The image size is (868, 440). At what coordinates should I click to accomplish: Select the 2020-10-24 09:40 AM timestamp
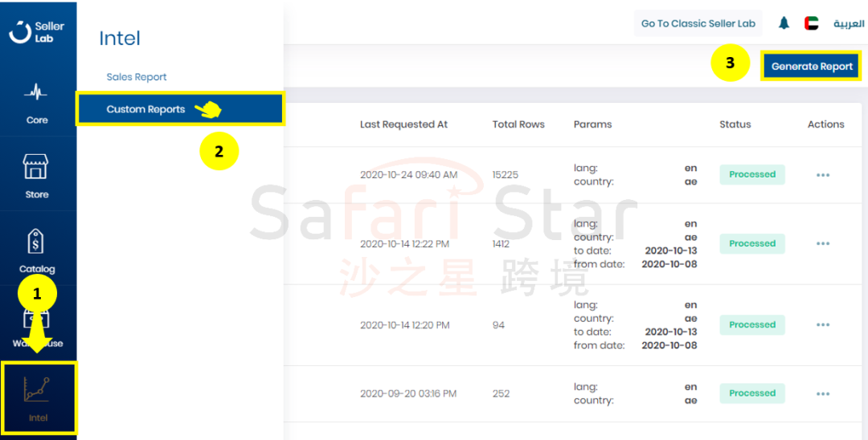[408, 175]
